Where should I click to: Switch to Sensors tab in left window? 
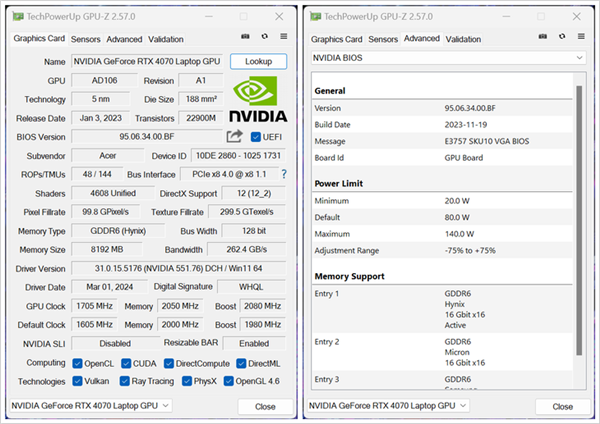pyautogui.click(x=86, y=39)
